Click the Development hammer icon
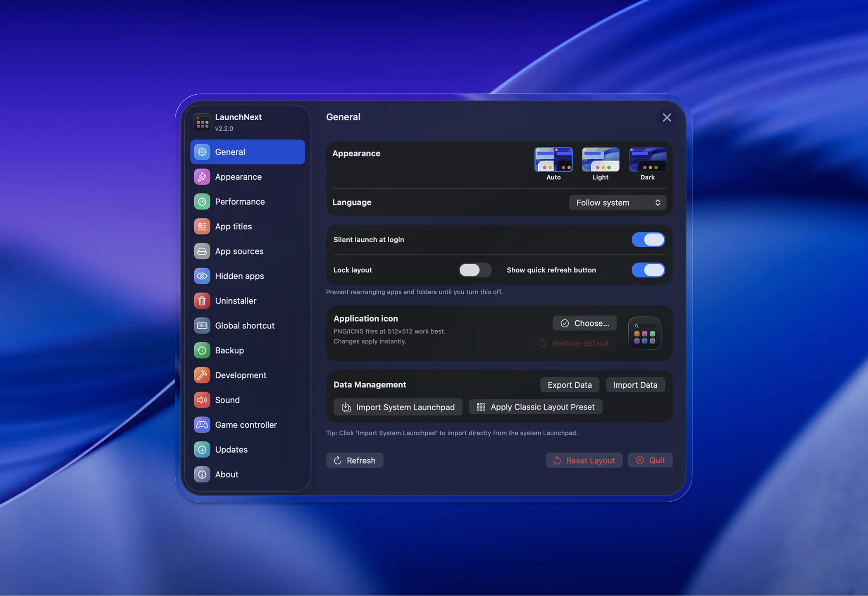This screenshot has width=868, height=596. point(202,375)
